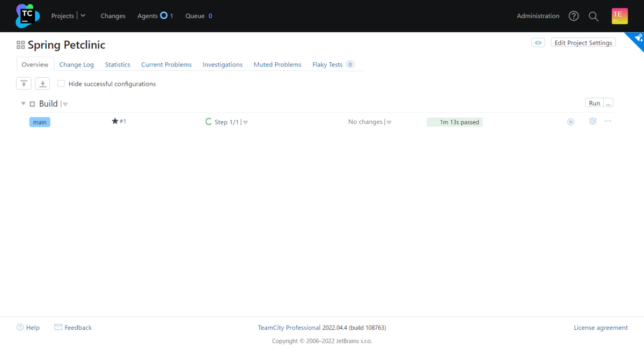Screen dimensions: 644x362
Task: Switch to the Change Log tab
Action: 76,64
